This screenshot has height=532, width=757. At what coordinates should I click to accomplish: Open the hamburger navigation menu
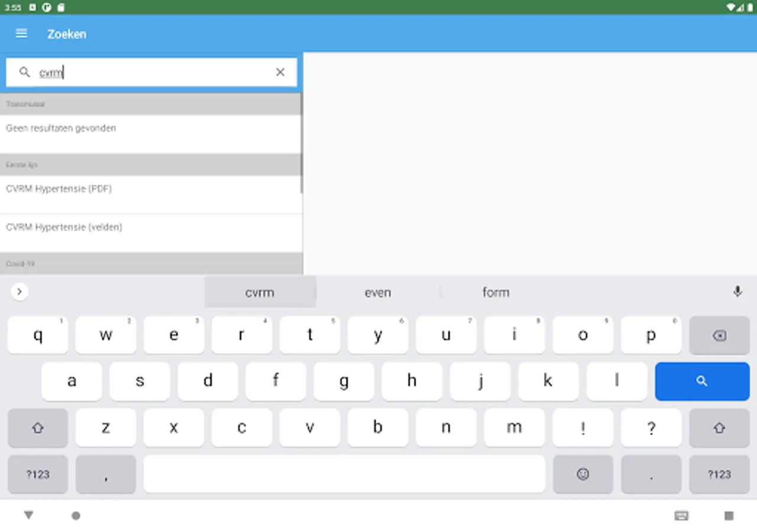click(21, 34)
